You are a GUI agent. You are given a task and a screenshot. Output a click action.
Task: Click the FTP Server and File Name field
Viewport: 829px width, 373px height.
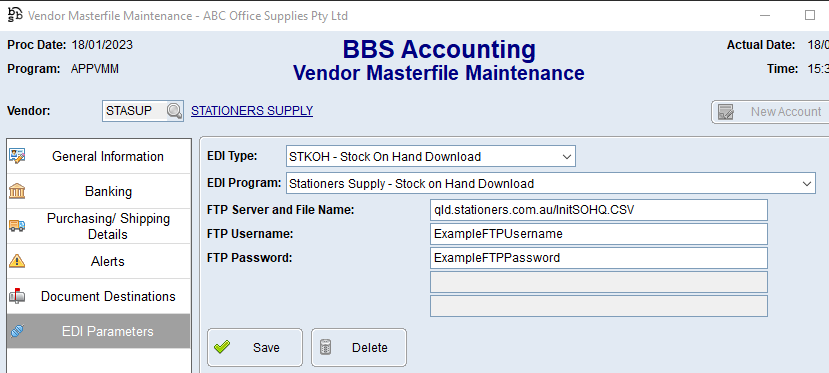tap(598, 210)
